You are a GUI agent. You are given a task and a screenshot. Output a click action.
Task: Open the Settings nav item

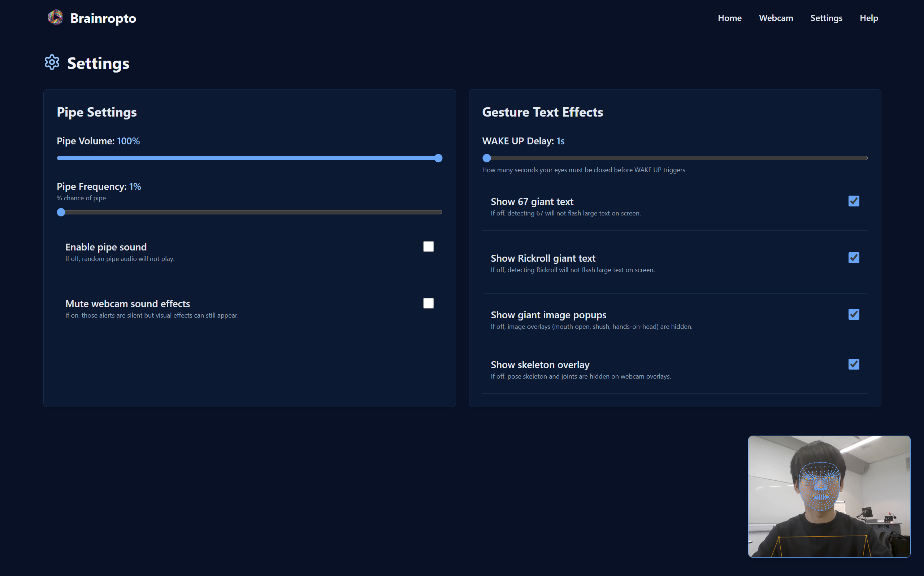tap(826, 18)
